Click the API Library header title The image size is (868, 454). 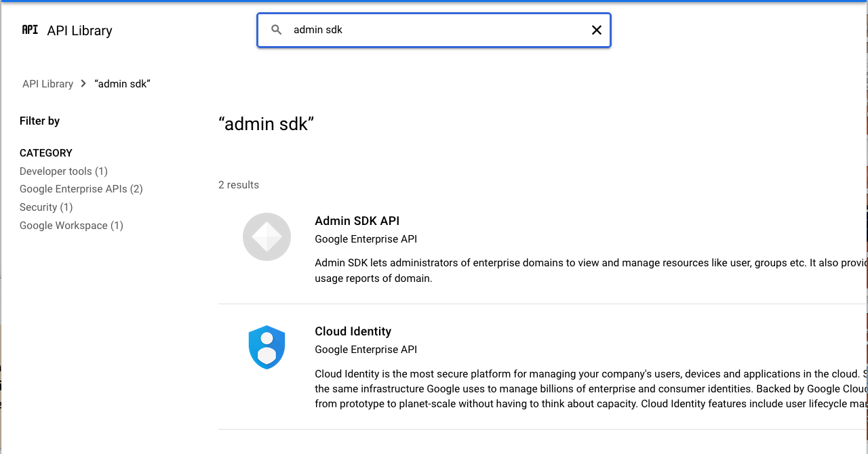click(79, 30)
